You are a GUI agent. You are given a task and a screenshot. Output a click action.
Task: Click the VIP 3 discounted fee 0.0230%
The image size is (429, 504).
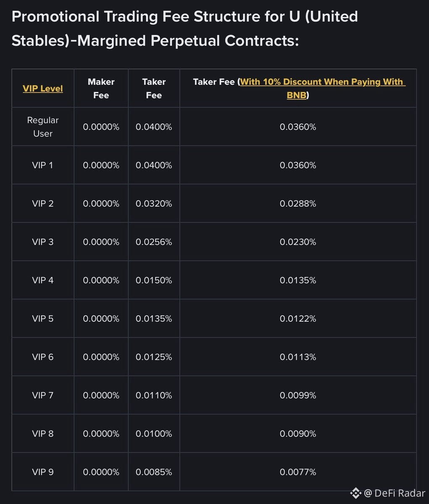(x=298, y=242)
